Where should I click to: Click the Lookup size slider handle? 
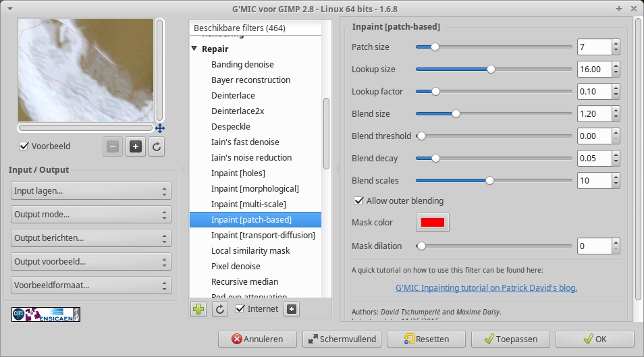[491, 69]
